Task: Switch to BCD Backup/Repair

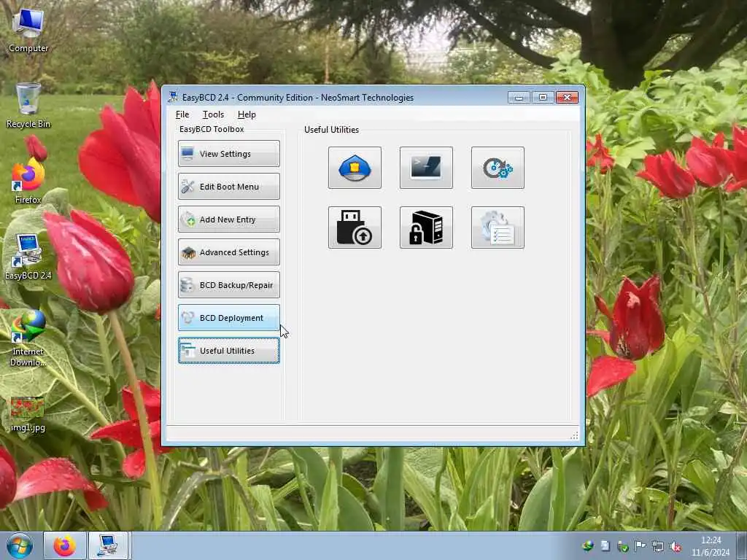Action: point(228,285)
